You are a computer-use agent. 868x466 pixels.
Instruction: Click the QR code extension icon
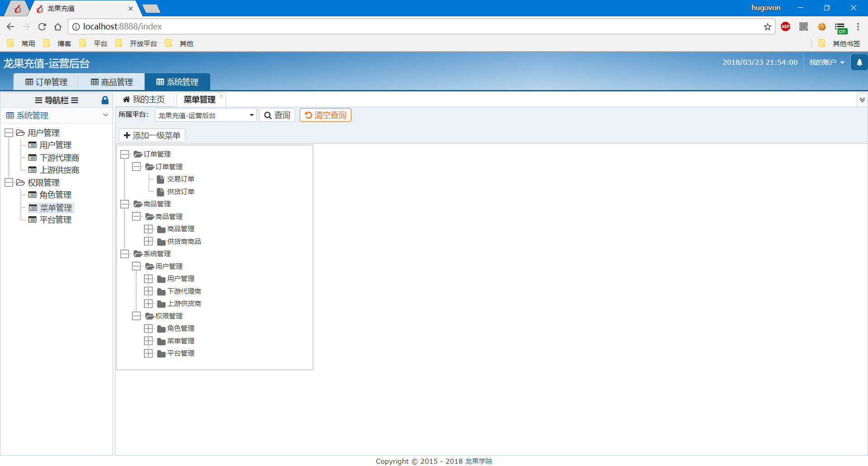[x=803, y=27]
